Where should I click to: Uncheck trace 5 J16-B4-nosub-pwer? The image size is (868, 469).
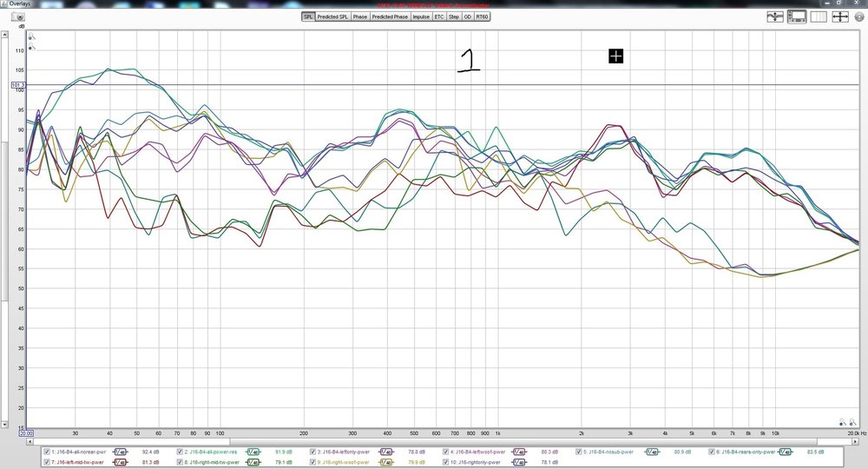[579, 452]
